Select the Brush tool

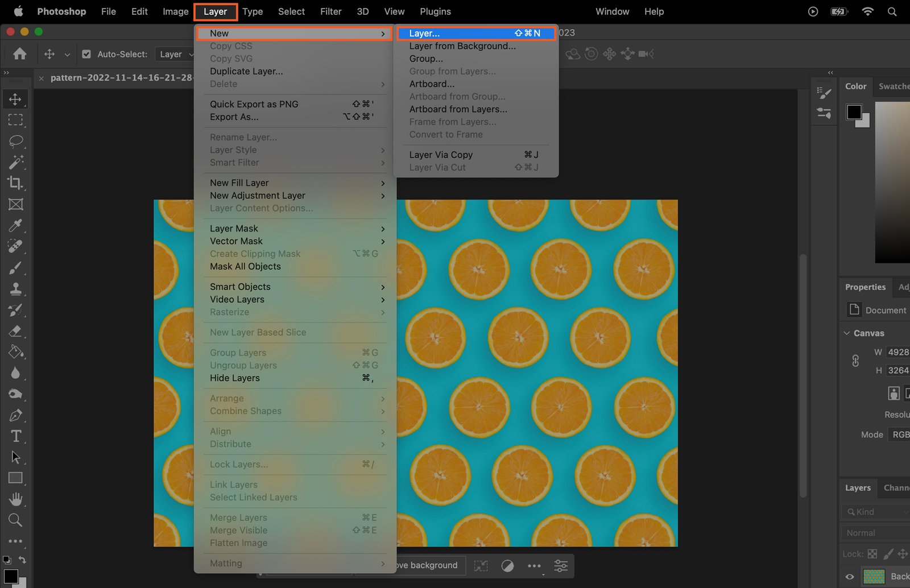tap(15, 268)
